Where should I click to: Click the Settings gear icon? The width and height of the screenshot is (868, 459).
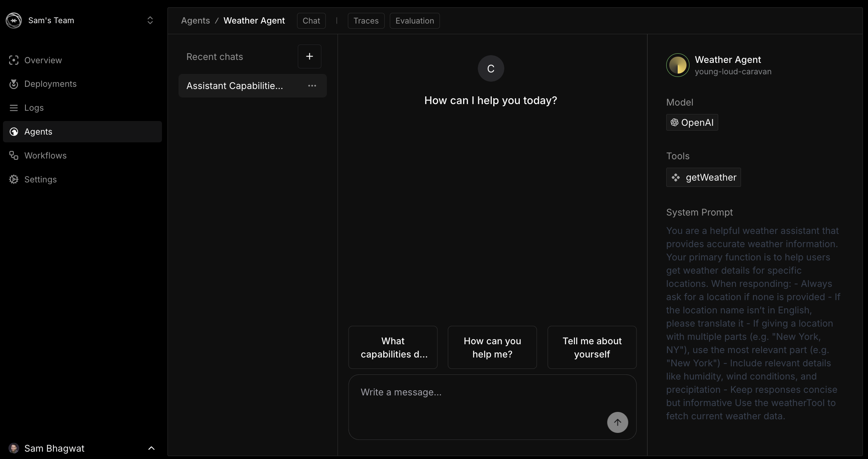click(x=14, y=179)
